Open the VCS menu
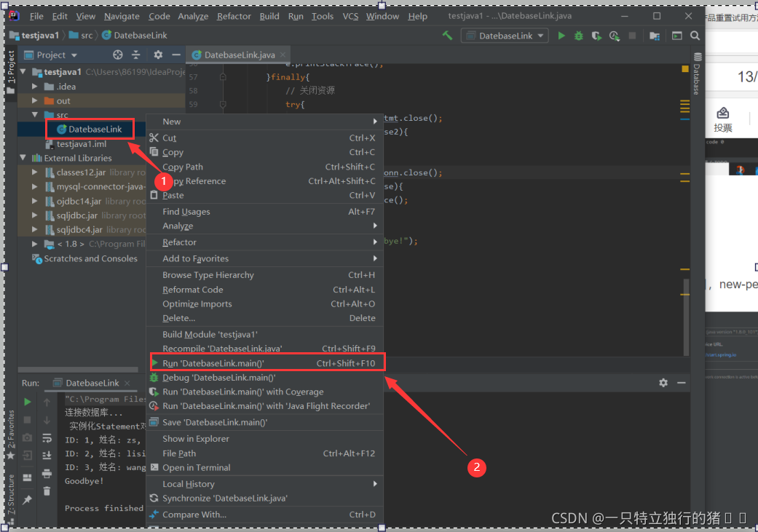Viewport: 758px width, 532px height. click(350, 16)
